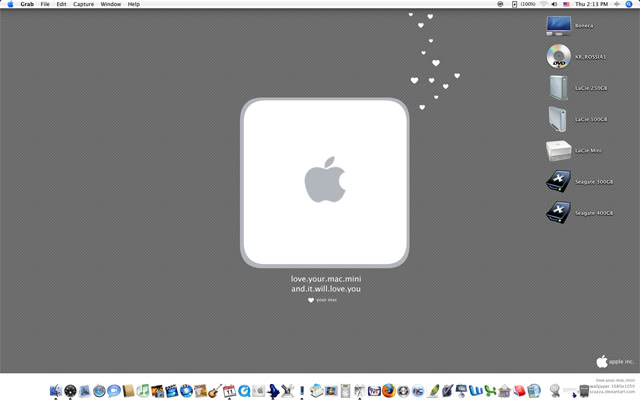The image size is (640, 400).
Task: Launch iTunes from the Dock
Action: pyautogui.click(x=143, y=391)
